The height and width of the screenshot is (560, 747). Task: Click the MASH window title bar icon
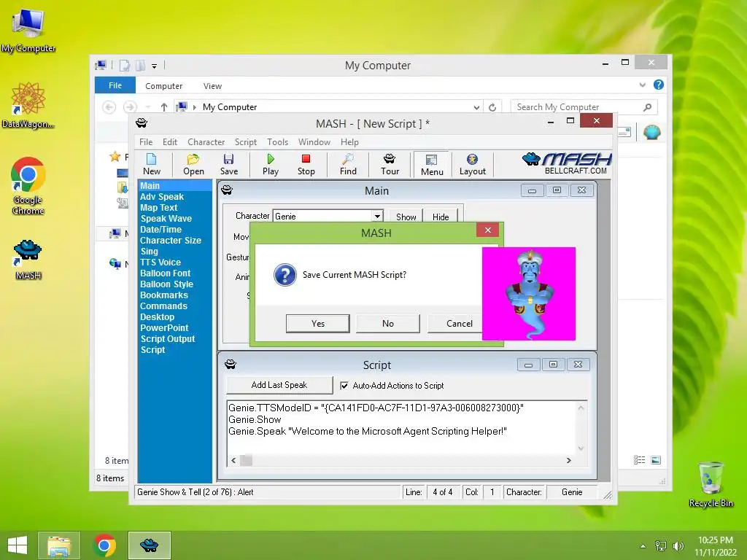(x=142, y=122)
